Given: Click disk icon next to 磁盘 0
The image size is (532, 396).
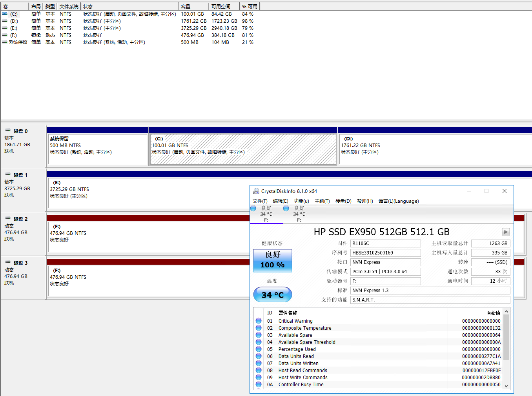Looking at the screenshot, I should 8,131.
